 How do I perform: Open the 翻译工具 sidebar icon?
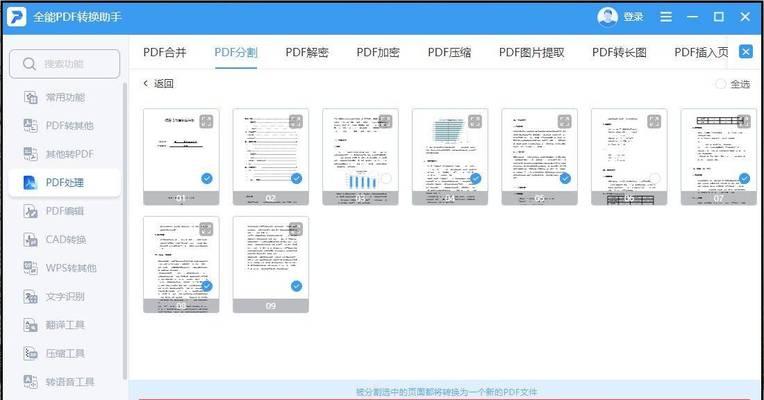tap(30, 324)
